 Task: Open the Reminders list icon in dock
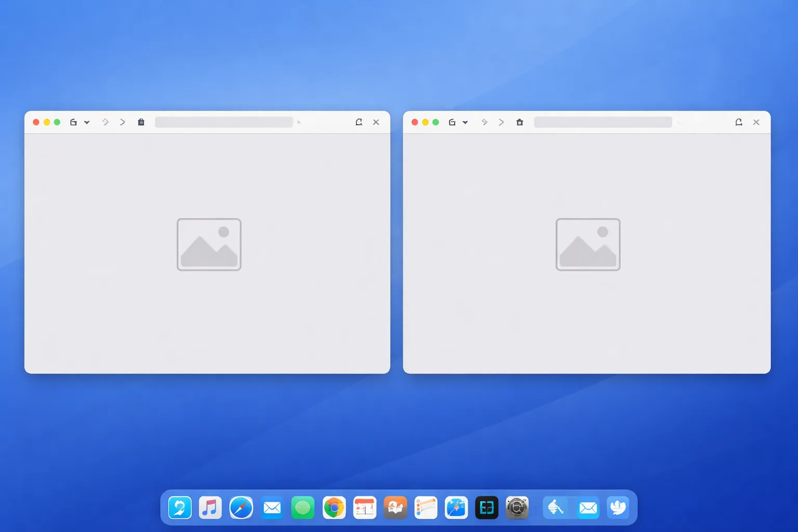pos(426,508)
